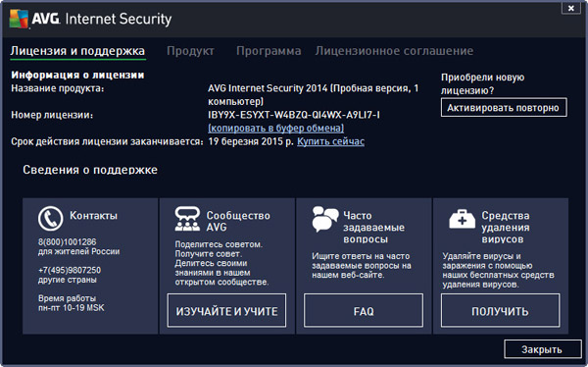This screenshot has width=588, height=367.
Task: Click the Сведения о поддержке heading
Action: click(x=90, y=170)
